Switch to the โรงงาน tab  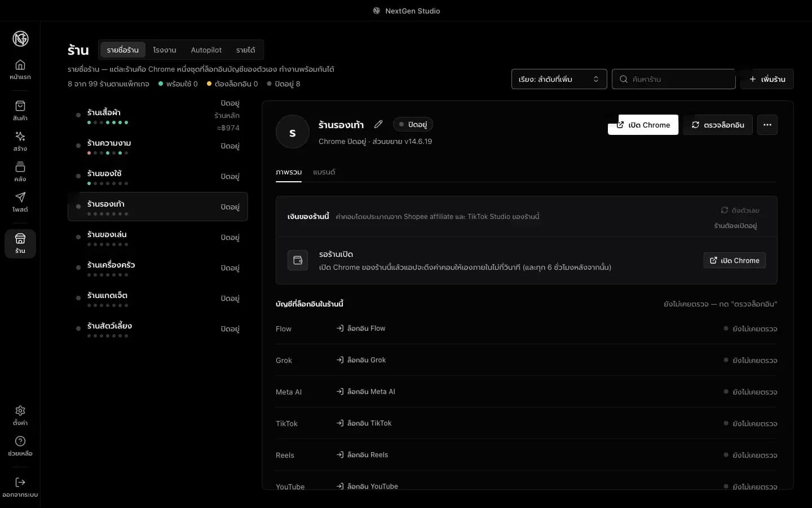click(x=165, y=50)
